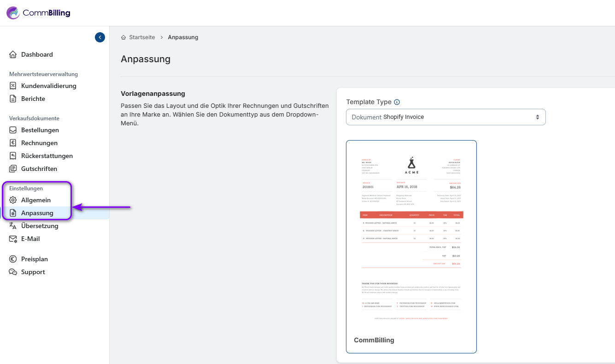This screenshot has width=615, height=364.
Task: Click the breadcrumb home icon
Action: [x=123, y=37]
